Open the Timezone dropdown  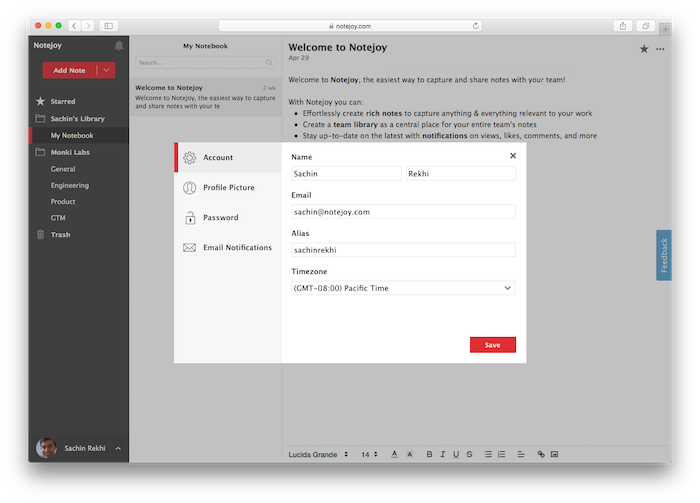point(402,288)
